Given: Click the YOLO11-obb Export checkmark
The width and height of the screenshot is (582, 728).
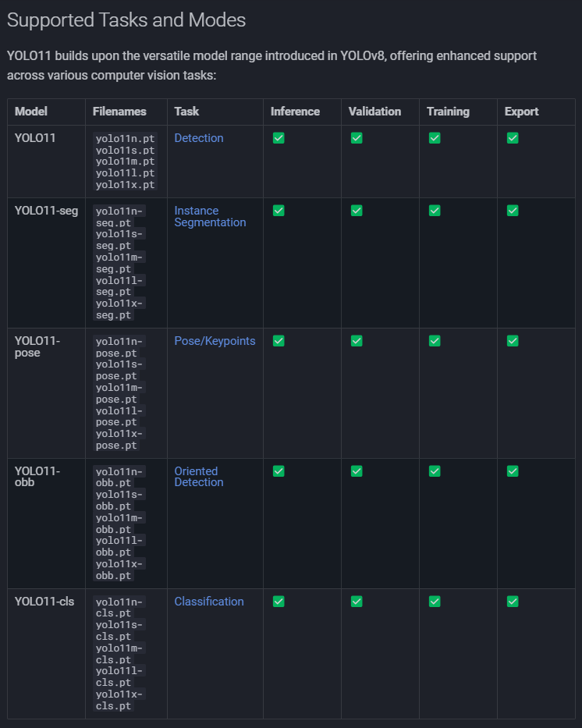Looking at the screenshot, I should (x=513, y=471).
